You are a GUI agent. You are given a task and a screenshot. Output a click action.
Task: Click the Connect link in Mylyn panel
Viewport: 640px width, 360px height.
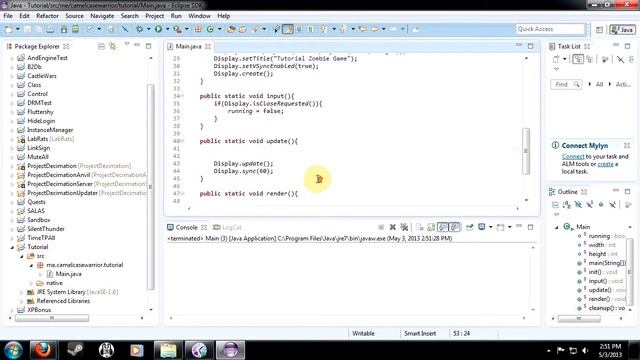point(573,157)
